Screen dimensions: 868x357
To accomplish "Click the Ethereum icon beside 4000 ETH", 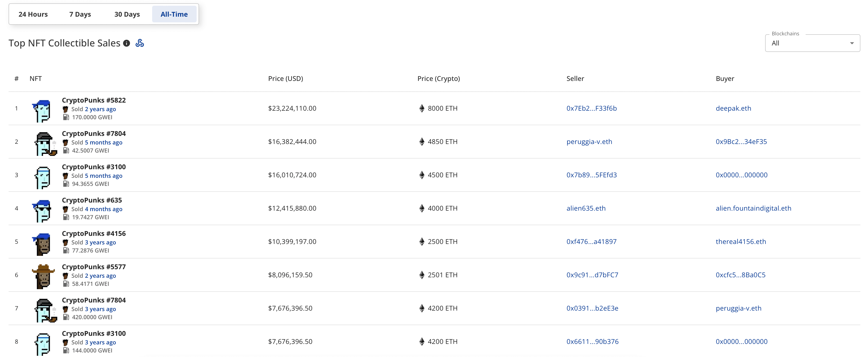I will click(x=422, y=208).
